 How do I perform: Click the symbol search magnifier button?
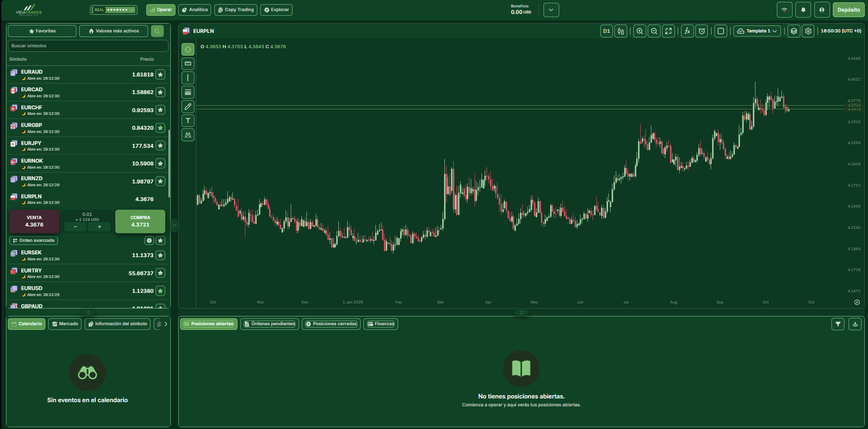[157, 31]
